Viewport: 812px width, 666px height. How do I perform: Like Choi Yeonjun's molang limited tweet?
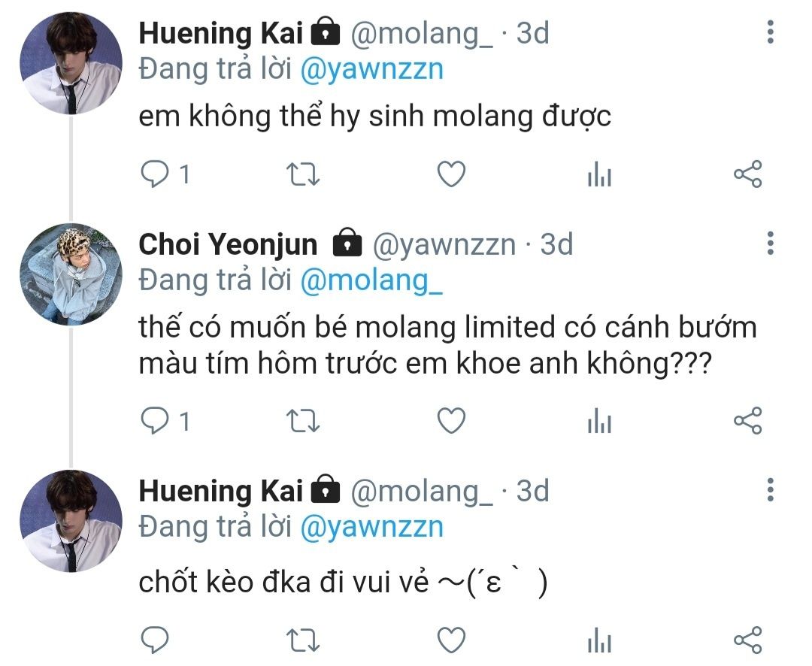click(x=451, y=421)
